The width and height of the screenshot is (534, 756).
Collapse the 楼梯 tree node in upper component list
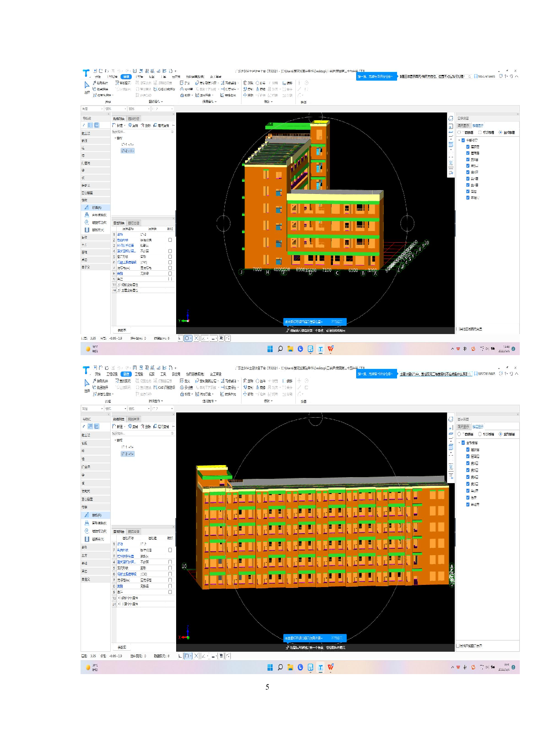[x=115, y=138]
